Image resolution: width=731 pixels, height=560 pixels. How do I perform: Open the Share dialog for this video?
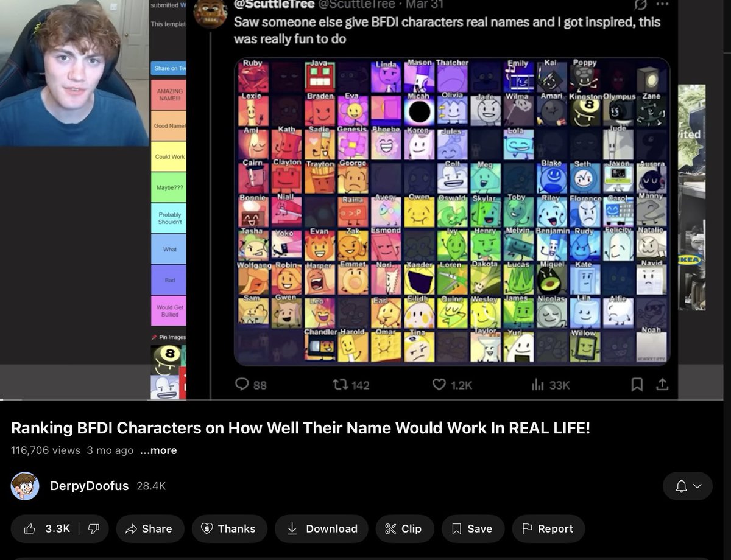149,528
